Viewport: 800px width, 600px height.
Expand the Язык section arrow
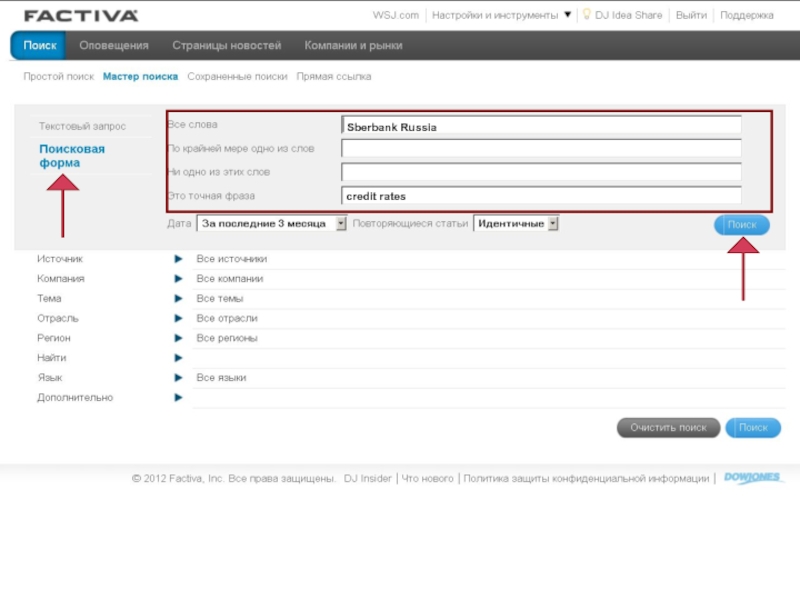coord(178,378)
